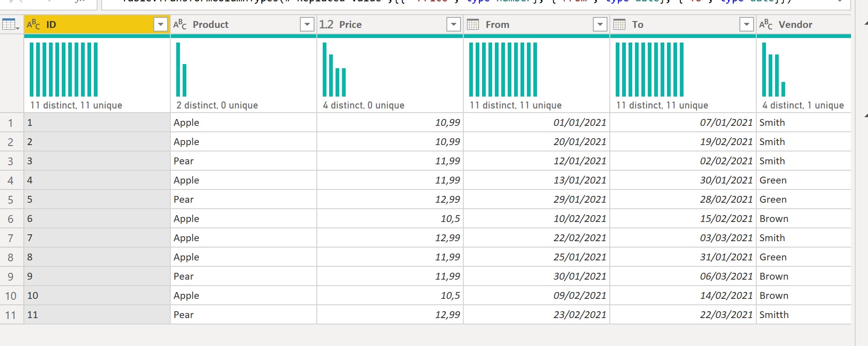
Task: Select To cell 02/02/2021
Action: (x=683, y=161)
